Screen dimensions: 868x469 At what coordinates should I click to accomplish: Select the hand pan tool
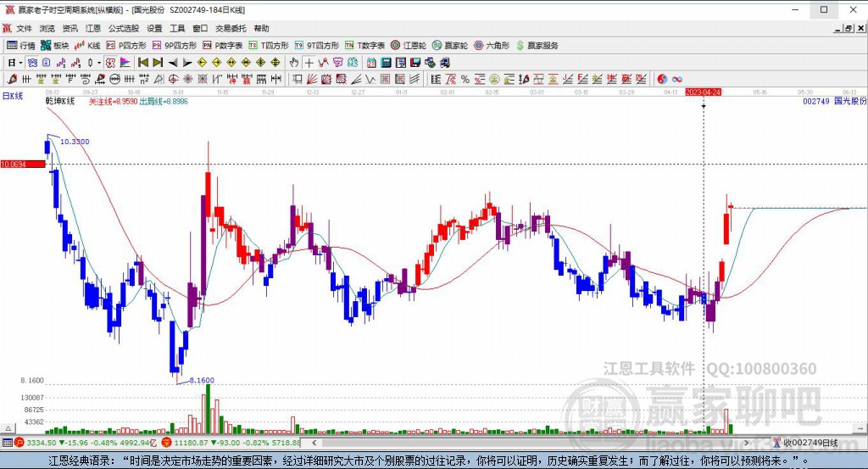pos(294,63)
